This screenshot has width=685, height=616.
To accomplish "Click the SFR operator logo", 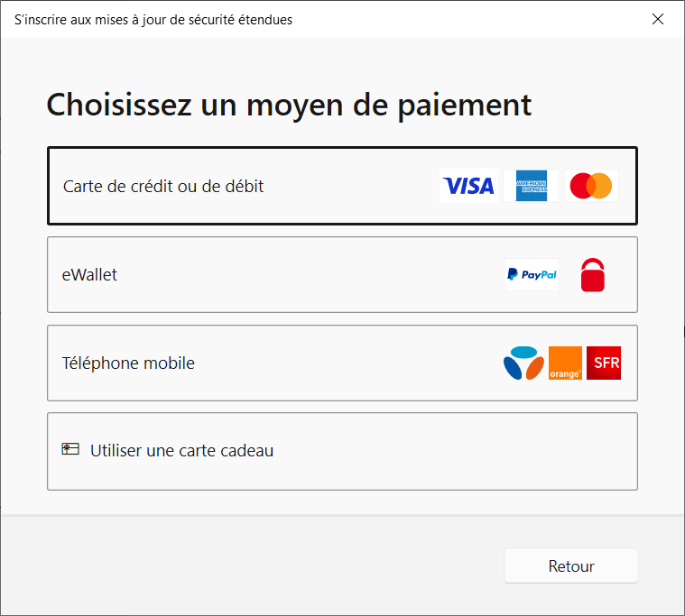I will 604,363.
